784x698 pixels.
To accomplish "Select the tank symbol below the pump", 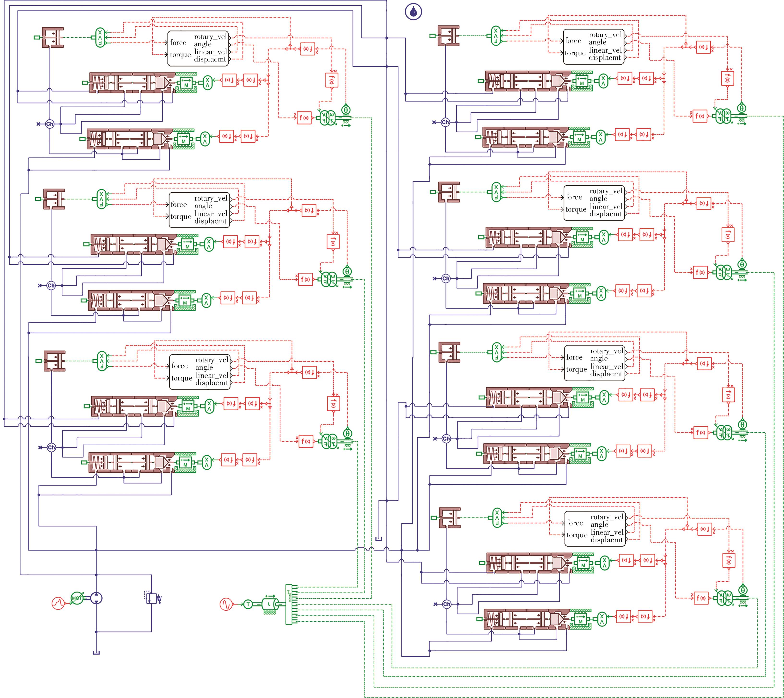I will pyautogui.click(x=96, y=653).
